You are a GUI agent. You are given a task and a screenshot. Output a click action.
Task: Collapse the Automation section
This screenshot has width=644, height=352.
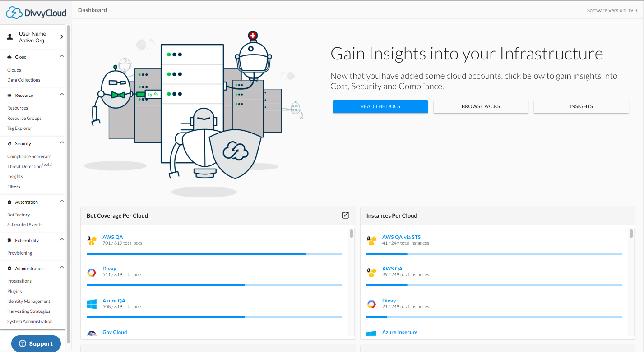point(62,201)
